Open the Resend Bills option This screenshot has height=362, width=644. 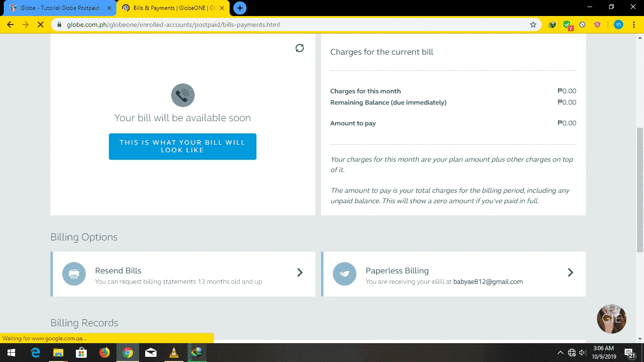[x=183, y=274]
